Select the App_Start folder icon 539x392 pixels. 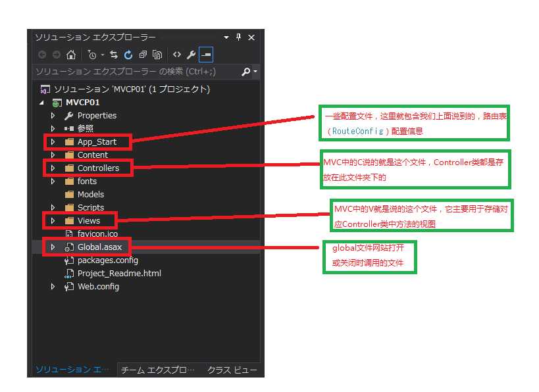point(69,142)
